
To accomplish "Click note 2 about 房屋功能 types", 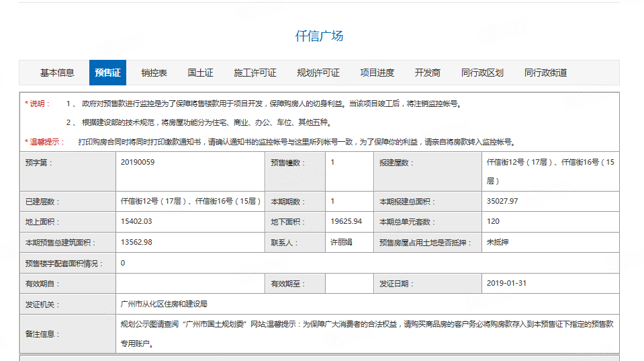I will (199, 122).
